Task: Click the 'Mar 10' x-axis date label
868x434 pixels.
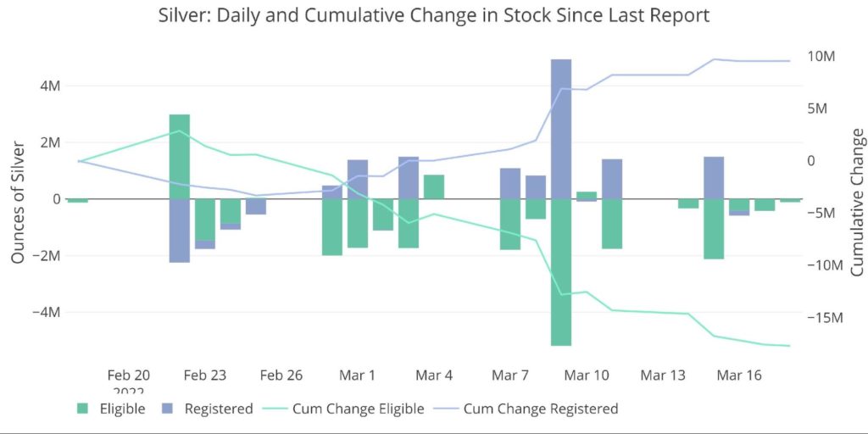Action: pyautogui.click(x=587, y=375)
